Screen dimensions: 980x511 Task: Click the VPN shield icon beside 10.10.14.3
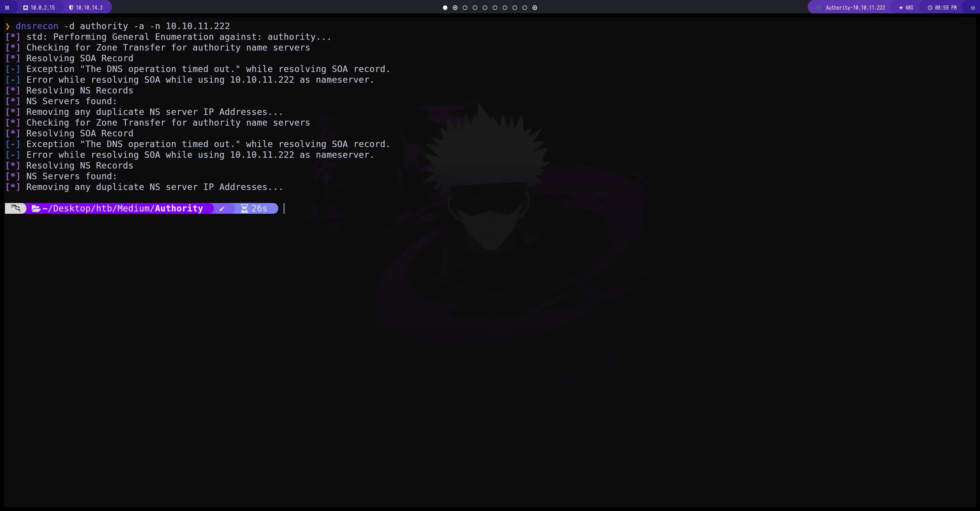tap(71, 7)
